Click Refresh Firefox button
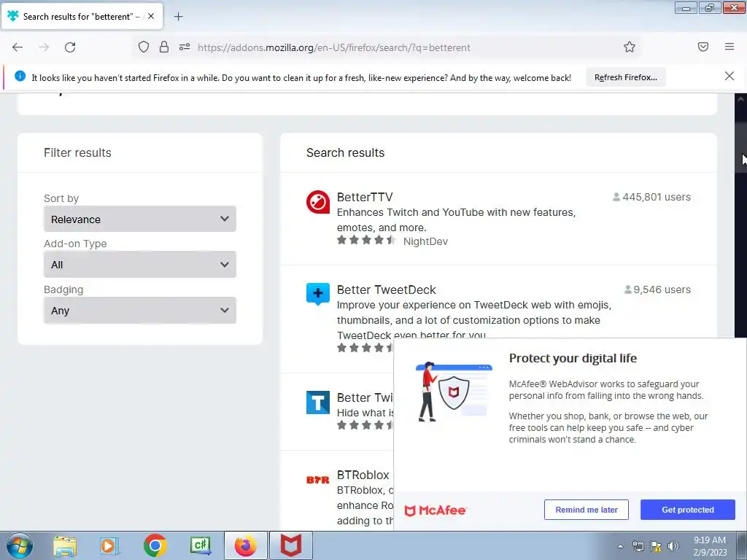This screenshot has width=747, height=560. pos(625,77)
